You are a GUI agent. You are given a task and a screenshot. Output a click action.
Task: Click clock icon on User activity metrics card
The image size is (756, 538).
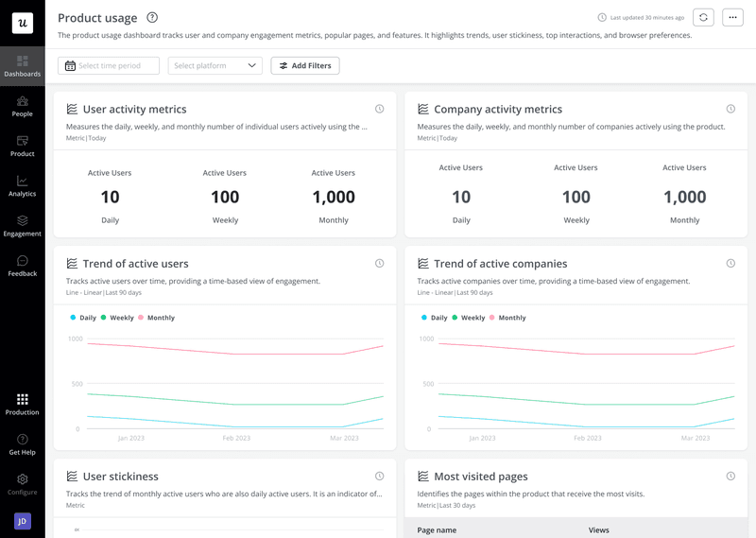coord(379,109)
